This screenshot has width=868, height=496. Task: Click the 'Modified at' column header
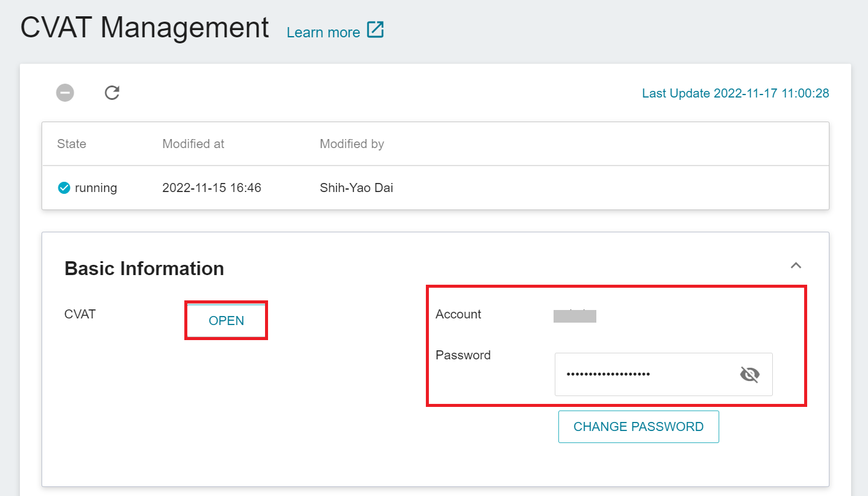coord(193,144)
